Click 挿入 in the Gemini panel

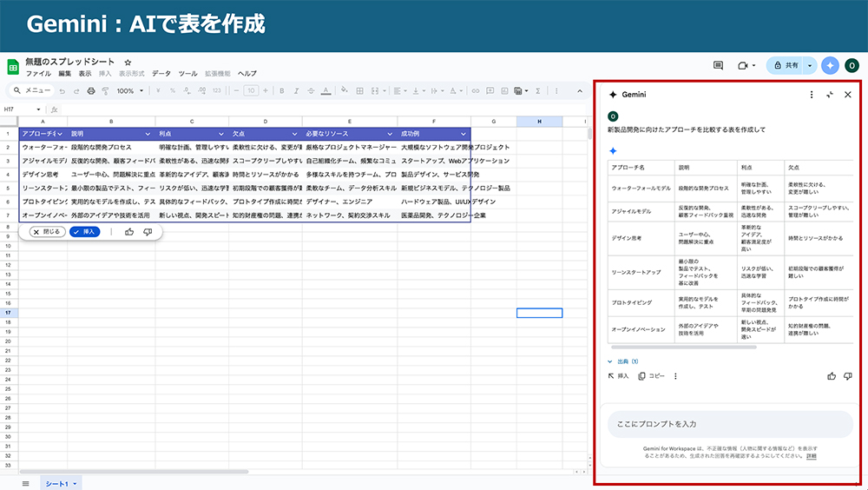click(618, 376)
